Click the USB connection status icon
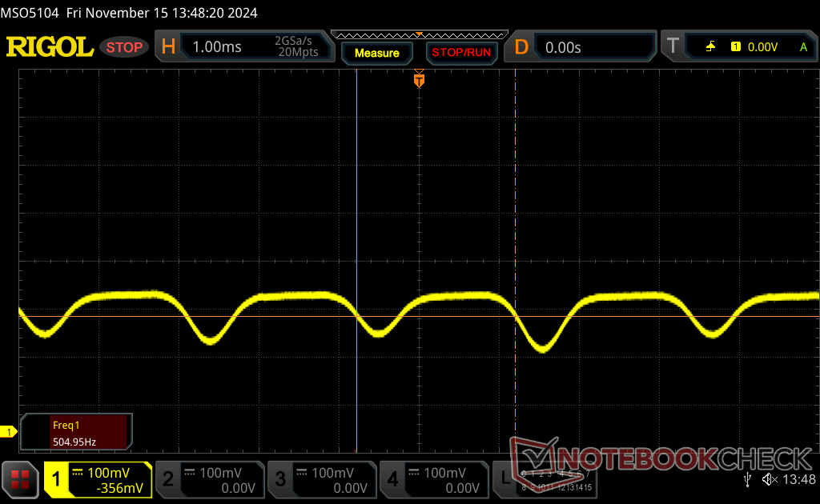The image size is (820, 504). 748,479
